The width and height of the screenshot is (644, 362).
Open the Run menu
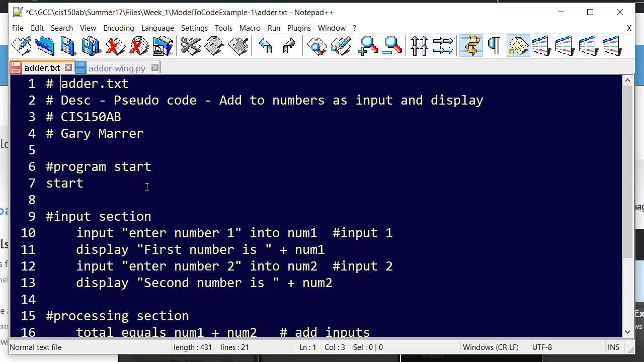(x=274, y=28)
